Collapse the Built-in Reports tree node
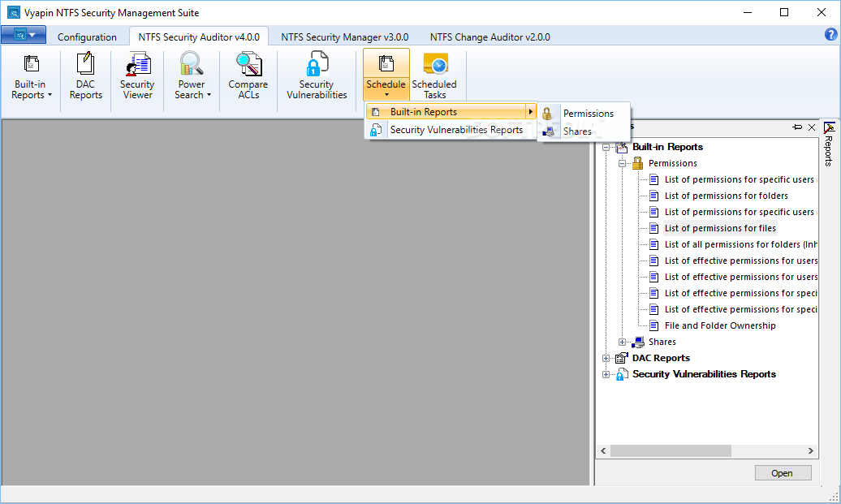The image size is (841, 504). [x=606, y=147]
